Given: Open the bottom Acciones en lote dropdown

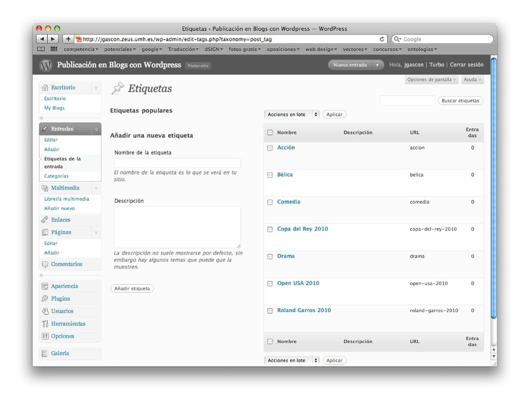Looking at the screenshot, I should [292, 361].
